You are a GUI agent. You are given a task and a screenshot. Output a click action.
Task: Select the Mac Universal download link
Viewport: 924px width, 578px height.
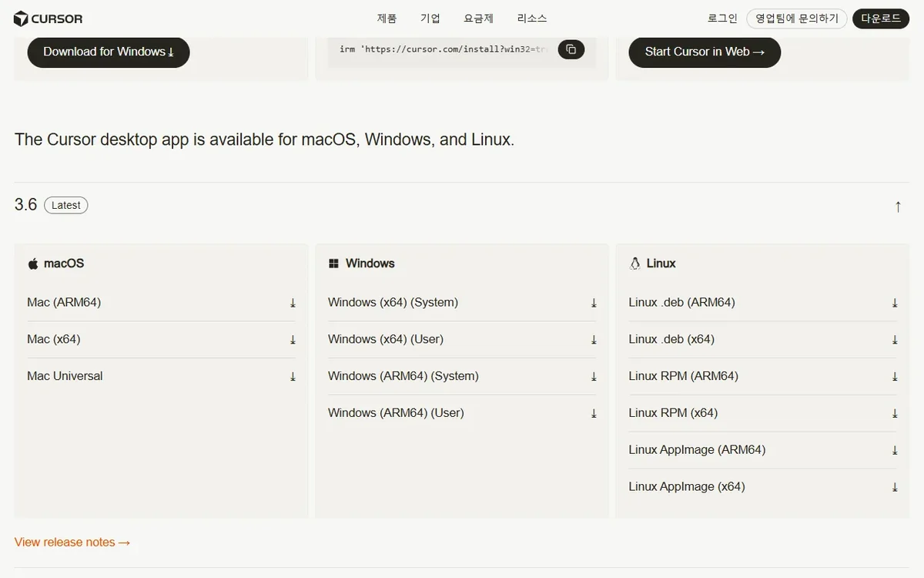coord(162,377)
